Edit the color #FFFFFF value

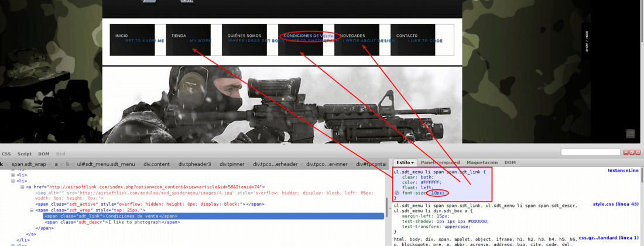[x=430, y=182]
